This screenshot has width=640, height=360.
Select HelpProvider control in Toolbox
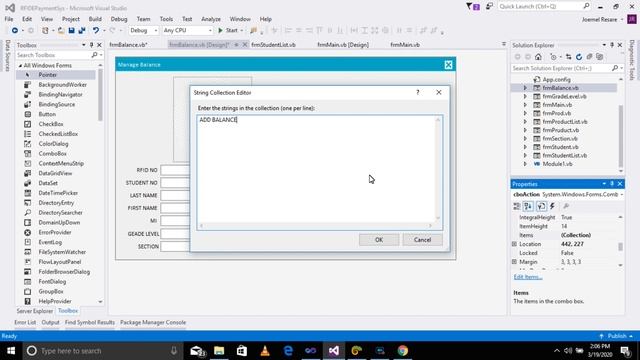tap(56, 301)
